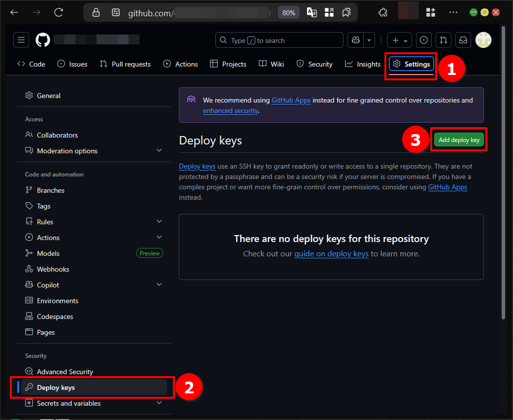Click the page vertical scrollbar

[503, 173]
